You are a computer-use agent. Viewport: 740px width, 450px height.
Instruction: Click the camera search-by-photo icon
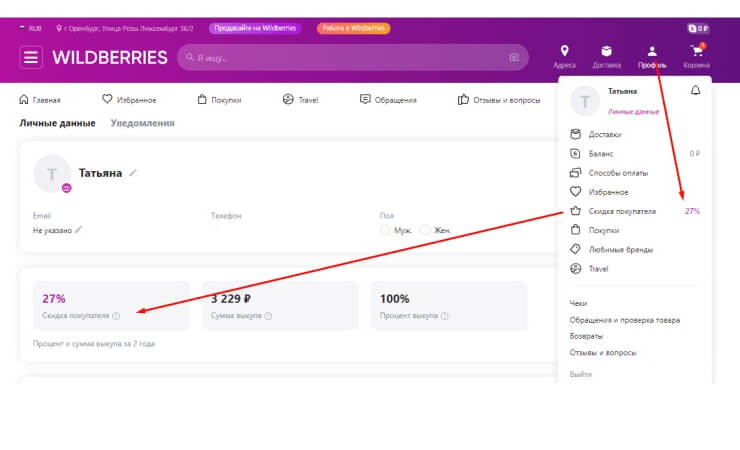pos(514,58)
